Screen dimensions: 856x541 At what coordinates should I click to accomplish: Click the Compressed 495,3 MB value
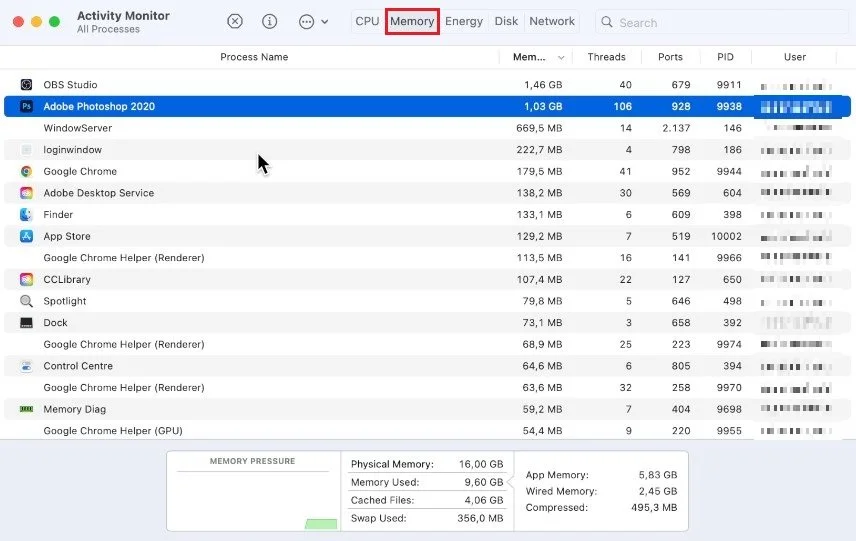pyautogui.click(x=654, y=507)
